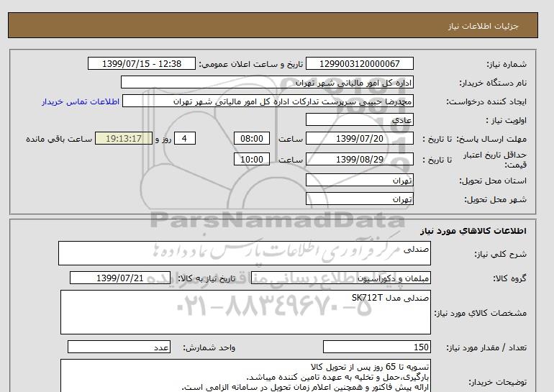554x392 pixels.
Task: Select the تعداد / مقدار مورد نیاز label
Action: [x=486, y=348]
